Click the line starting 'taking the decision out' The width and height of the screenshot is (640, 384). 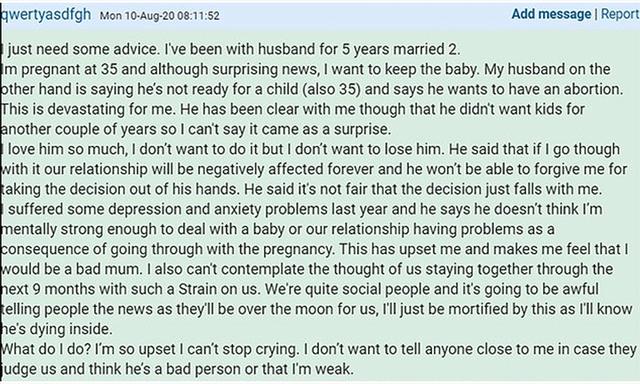302,189
